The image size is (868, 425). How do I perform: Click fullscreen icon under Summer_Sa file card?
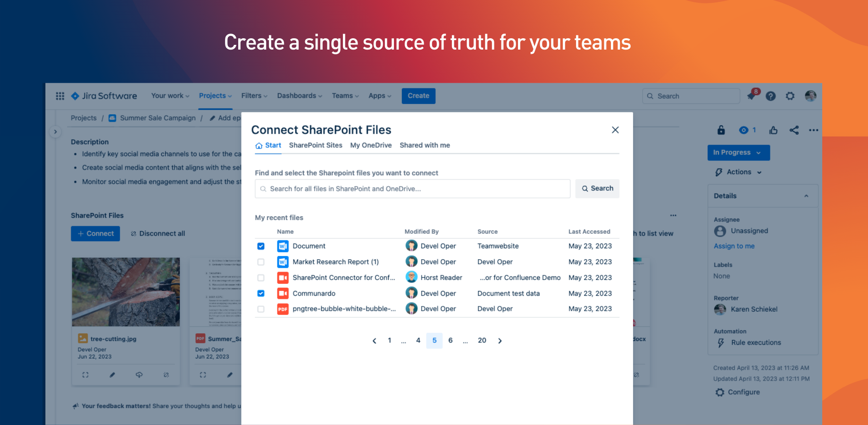coord(203,375)
